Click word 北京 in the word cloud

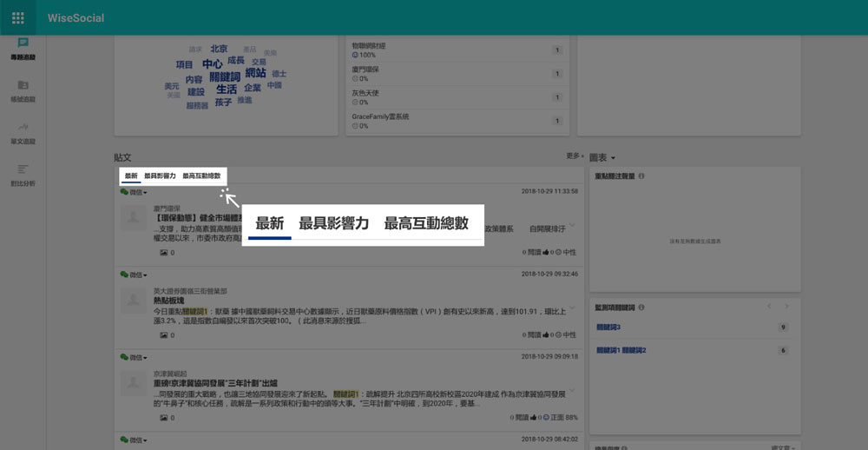(219, 49)
